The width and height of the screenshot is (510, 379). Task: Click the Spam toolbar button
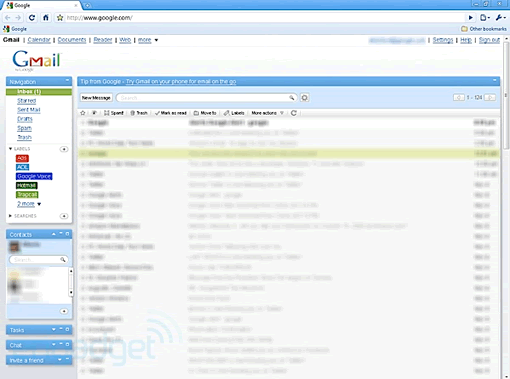114,113
